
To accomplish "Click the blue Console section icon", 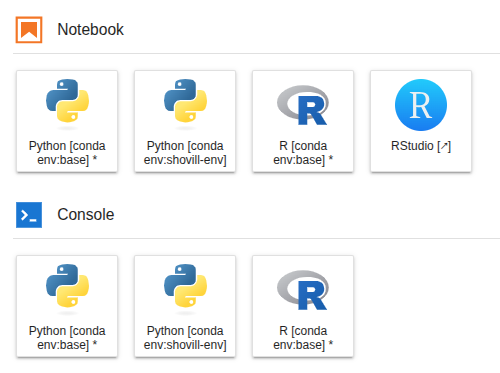I will coord(29,215).
